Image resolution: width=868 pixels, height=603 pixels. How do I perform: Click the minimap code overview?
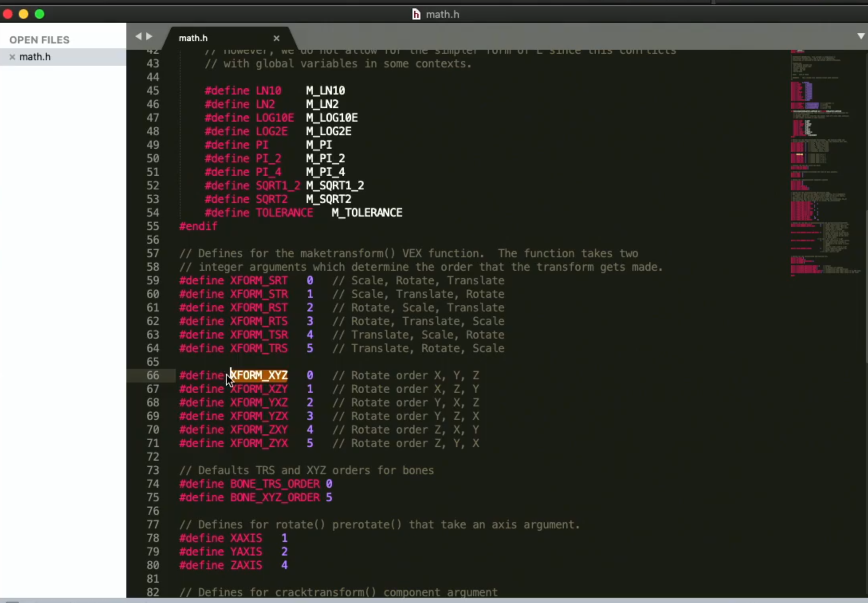825,164
